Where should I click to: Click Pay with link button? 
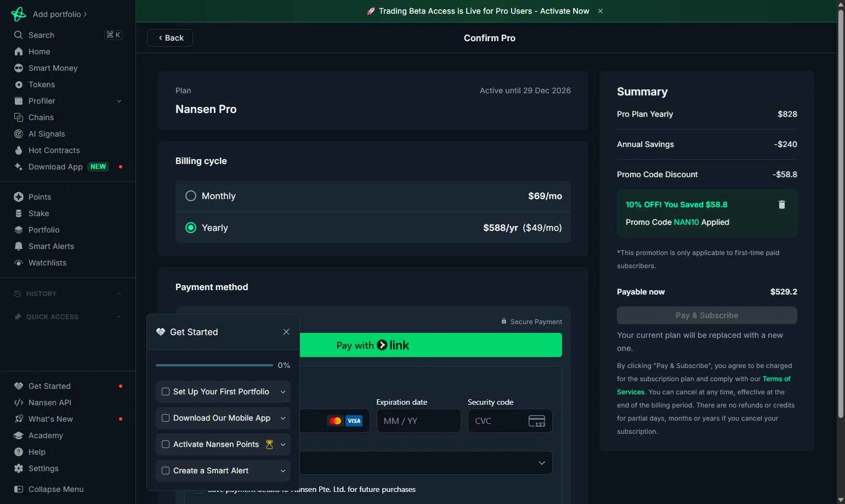tap(431, 345)
